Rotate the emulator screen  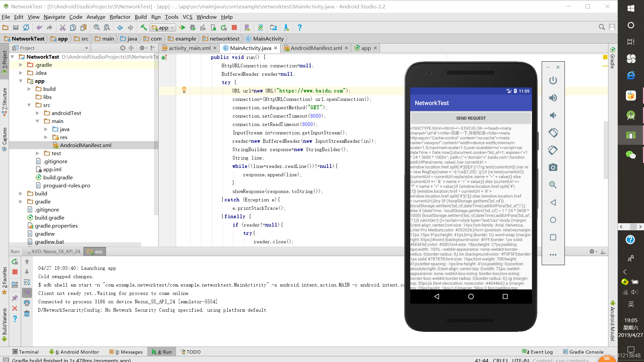(x=553, y=132)
